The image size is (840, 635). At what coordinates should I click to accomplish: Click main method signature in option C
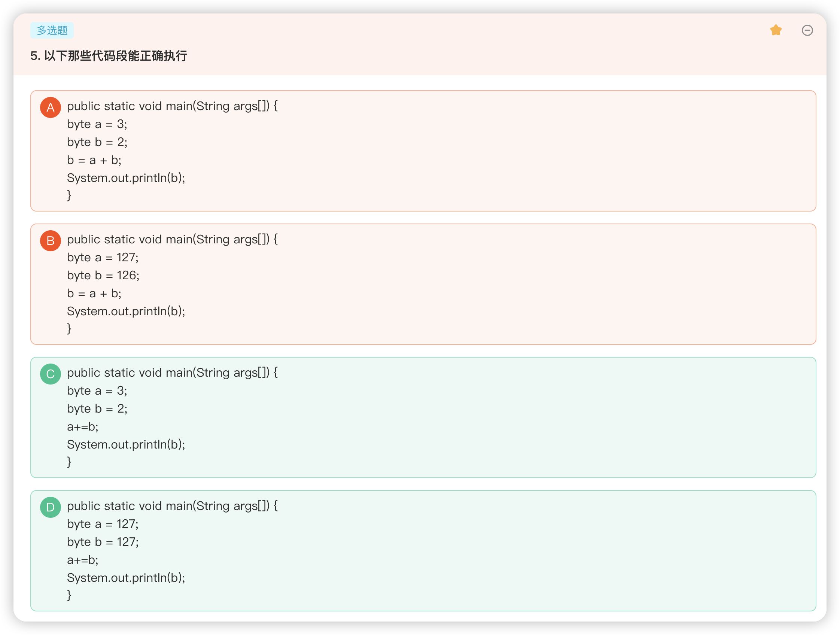pyautogui.click(x=173, y=373)
